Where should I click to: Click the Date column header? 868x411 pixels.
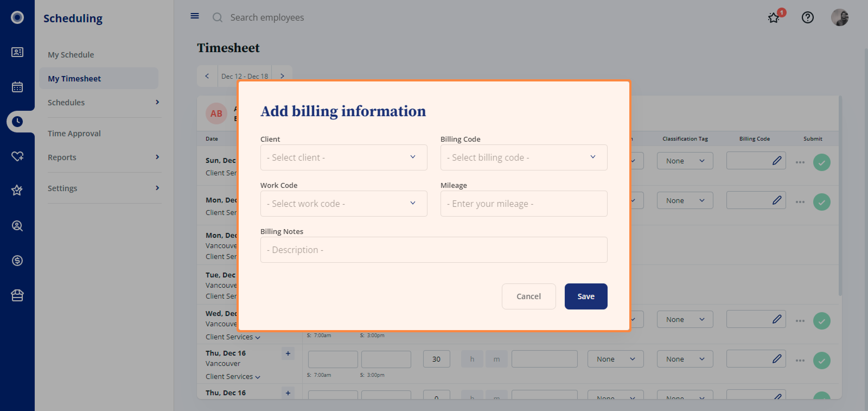coord(212,138)
